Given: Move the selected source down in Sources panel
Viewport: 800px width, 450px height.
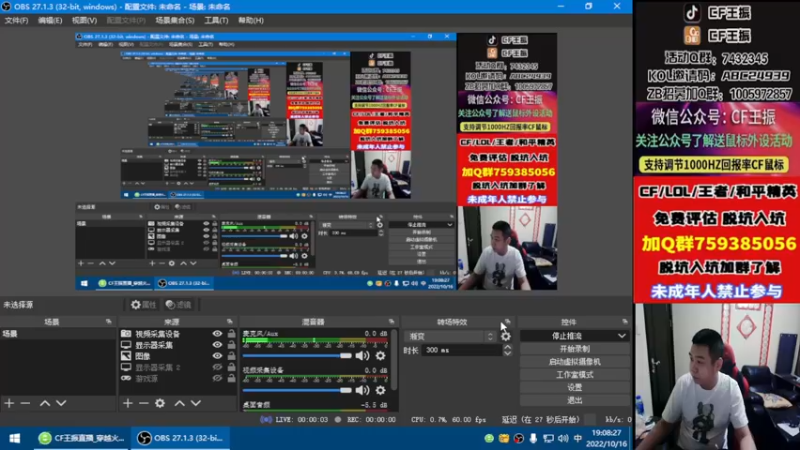Looking at the screenshot, I should point(196,403).
